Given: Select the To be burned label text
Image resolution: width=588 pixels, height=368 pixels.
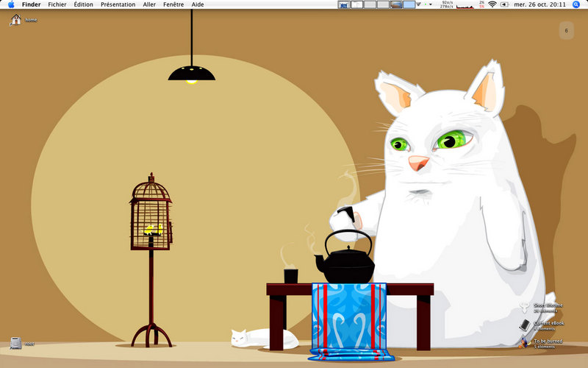Looking at the screenshot, I should coord(548,341).
